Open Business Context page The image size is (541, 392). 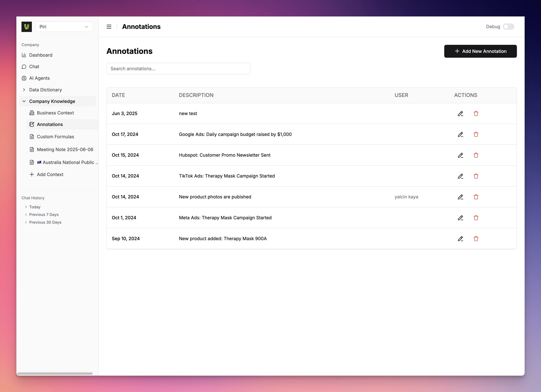tap(55, 113)
